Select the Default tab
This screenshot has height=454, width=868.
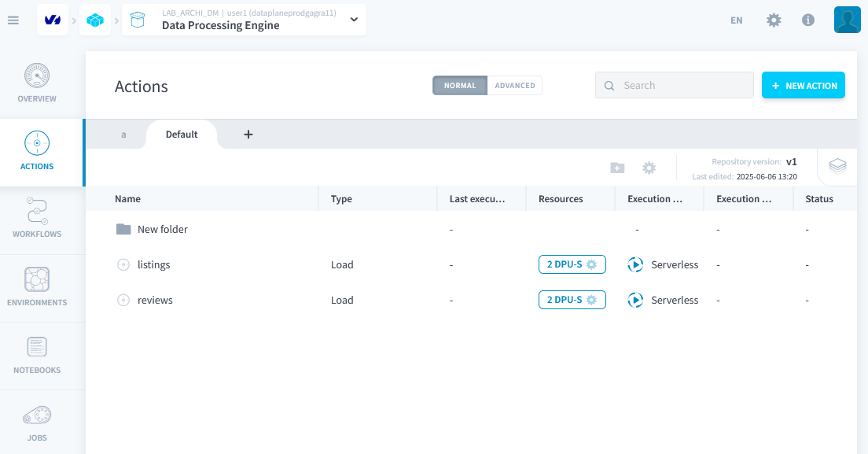[x=181, y=134]
